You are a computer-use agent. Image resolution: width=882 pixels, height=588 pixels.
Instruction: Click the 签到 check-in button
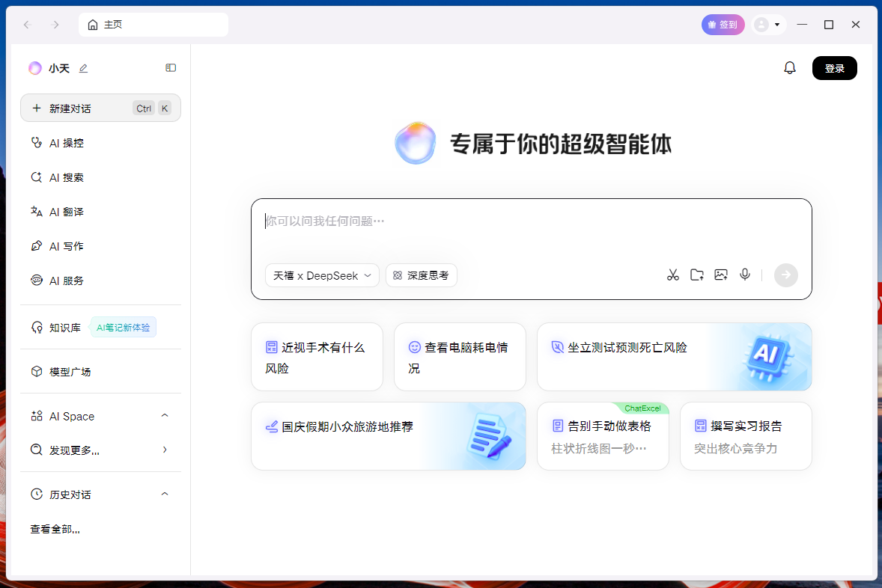tap(723, 24)
